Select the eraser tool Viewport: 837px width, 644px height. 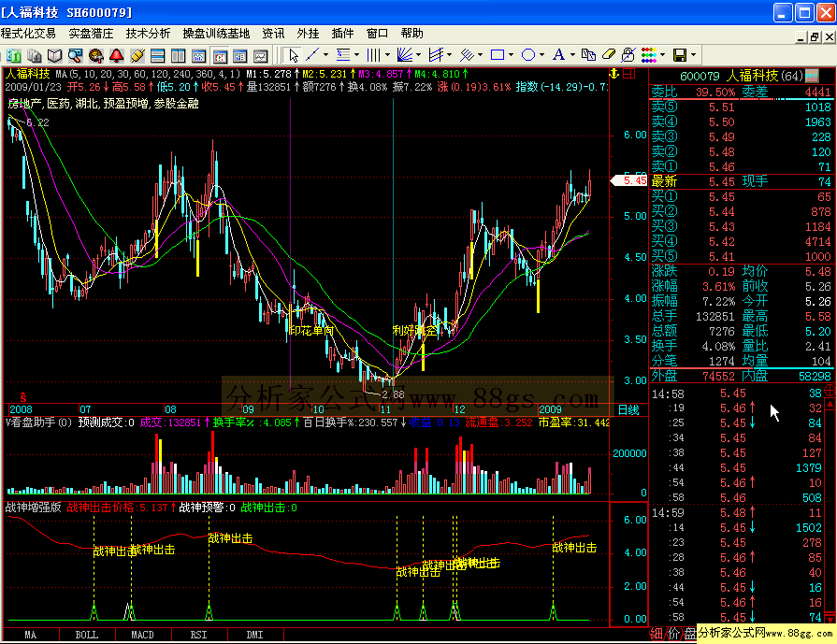click(x=609, y=55)
